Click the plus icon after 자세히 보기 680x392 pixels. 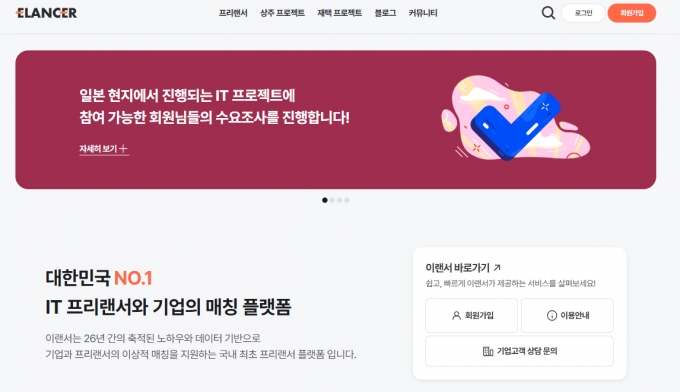click(123, 149)
